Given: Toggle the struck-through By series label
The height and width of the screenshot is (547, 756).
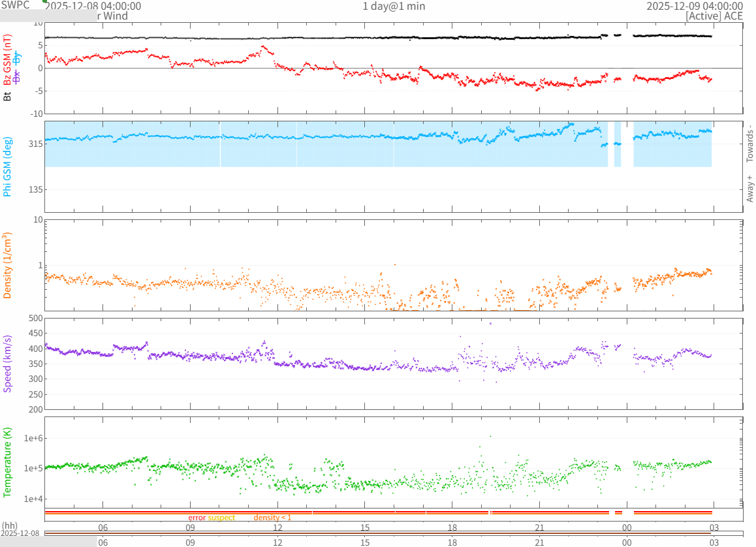Looking at the screenshot, I should (18, 59).
